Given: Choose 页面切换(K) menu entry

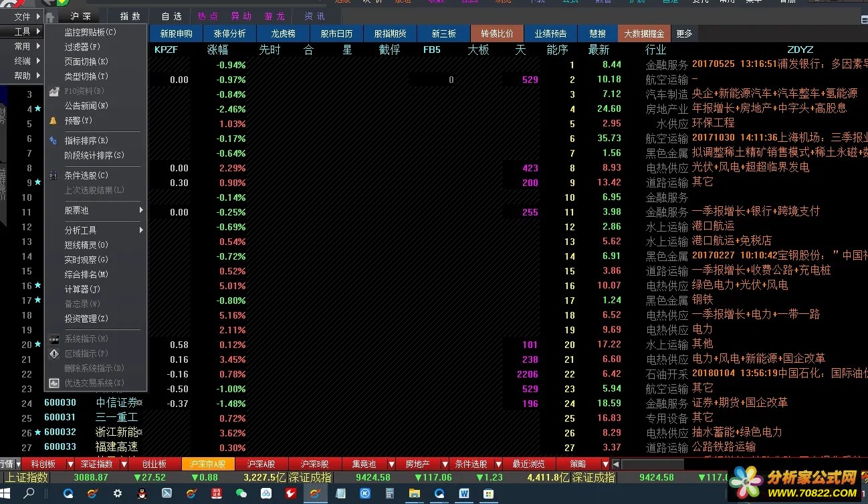Looking at the screenshot, I should [96, 62].
